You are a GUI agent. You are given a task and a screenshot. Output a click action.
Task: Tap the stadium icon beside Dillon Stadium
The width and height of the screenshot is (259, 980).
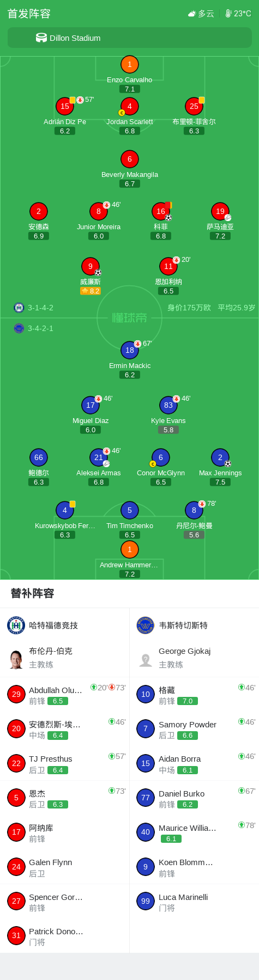pos(41,38)
